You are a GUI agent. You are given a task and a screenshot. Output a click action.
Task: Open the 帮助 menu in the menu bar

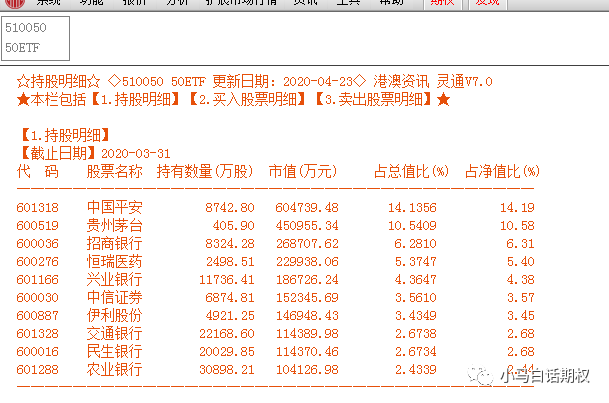pos(392,2)
